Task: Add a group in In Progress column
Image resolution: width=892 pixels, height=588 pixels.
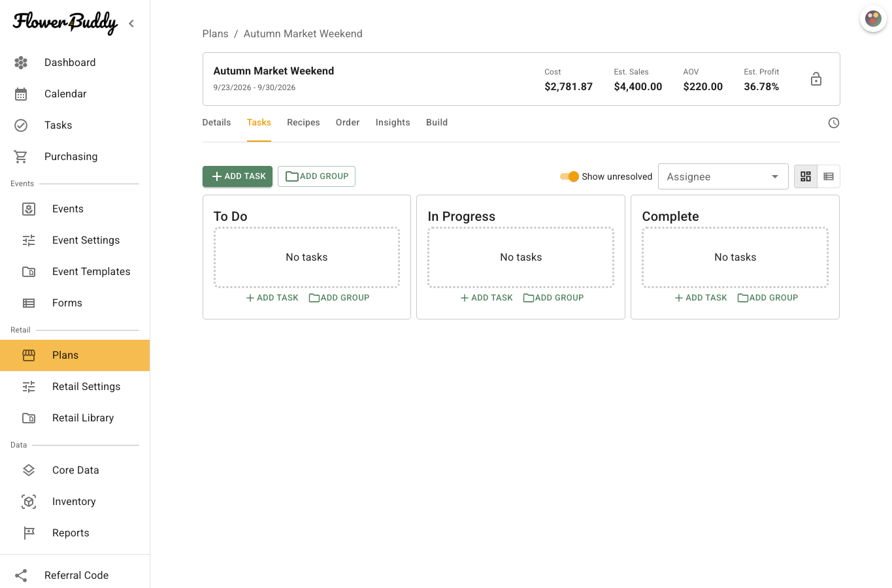Action: click(x=553, y=298)
